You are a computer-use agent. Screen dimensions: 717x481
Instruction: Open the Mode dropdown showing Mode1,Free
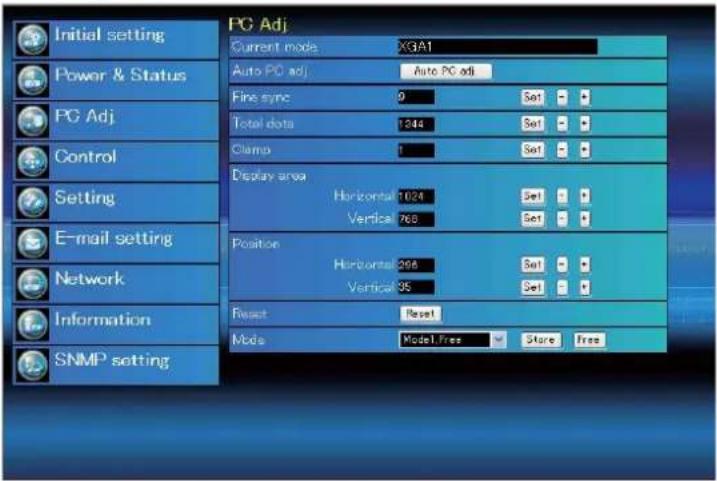click(452, 340)
